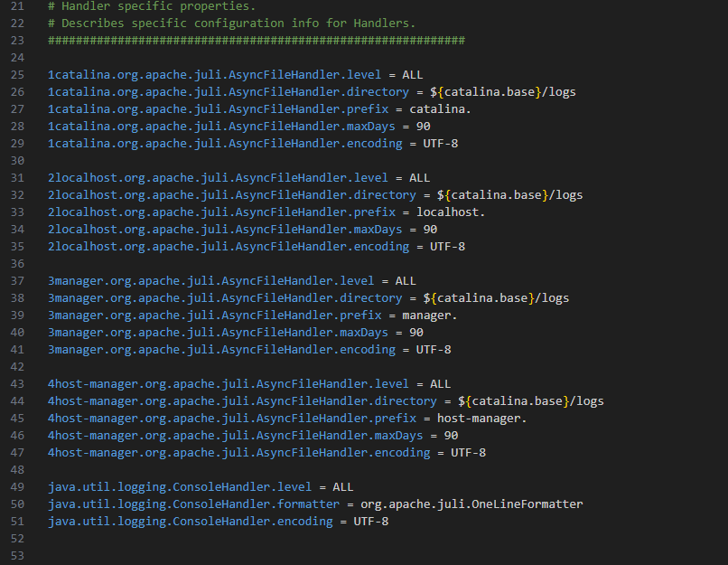
Task: Click the ${catalina.base}/logs value on line 26
Action: click(503, 92)
